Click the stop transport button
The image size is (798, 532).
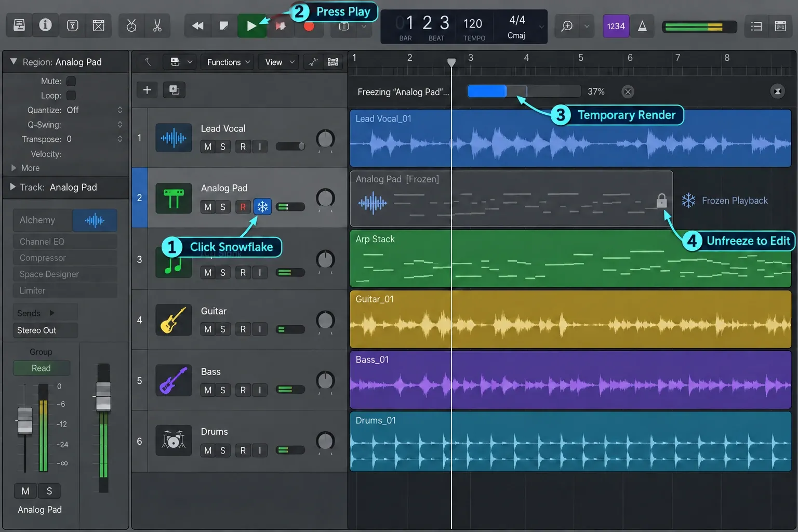coord(224,25)
